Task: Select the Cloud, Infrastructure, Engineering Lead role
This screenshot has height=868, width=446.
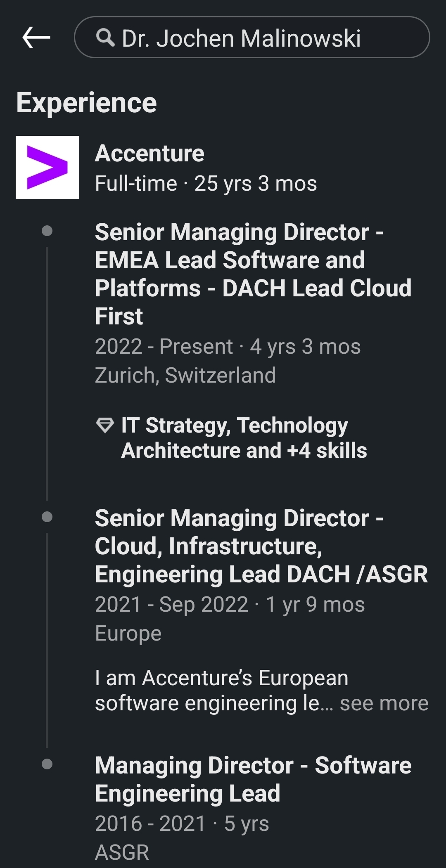Action: [261, 546]
